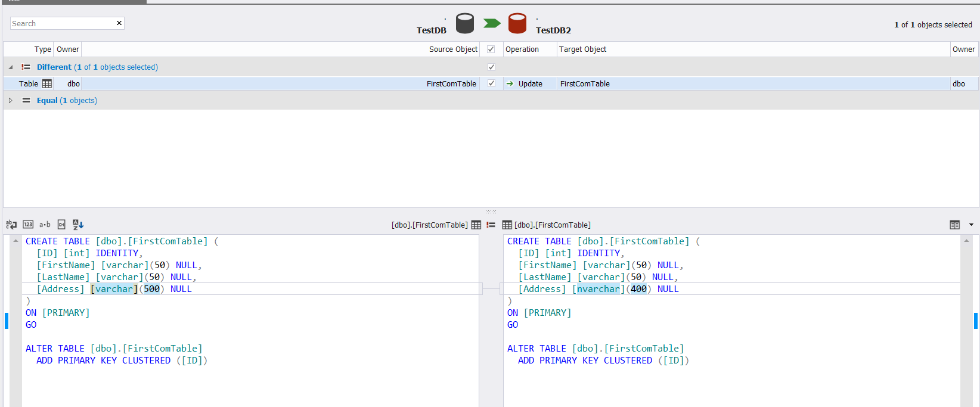
Task: Click ADD PRIMARY KEY line in right script
Action: click(x=603, y=361)
